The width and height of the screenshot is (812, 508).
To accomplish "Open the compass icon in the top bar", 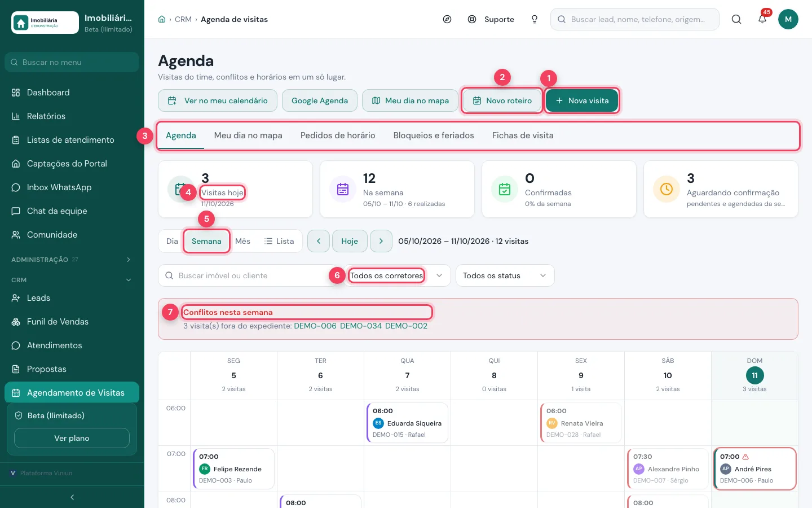I will [447, 19].
